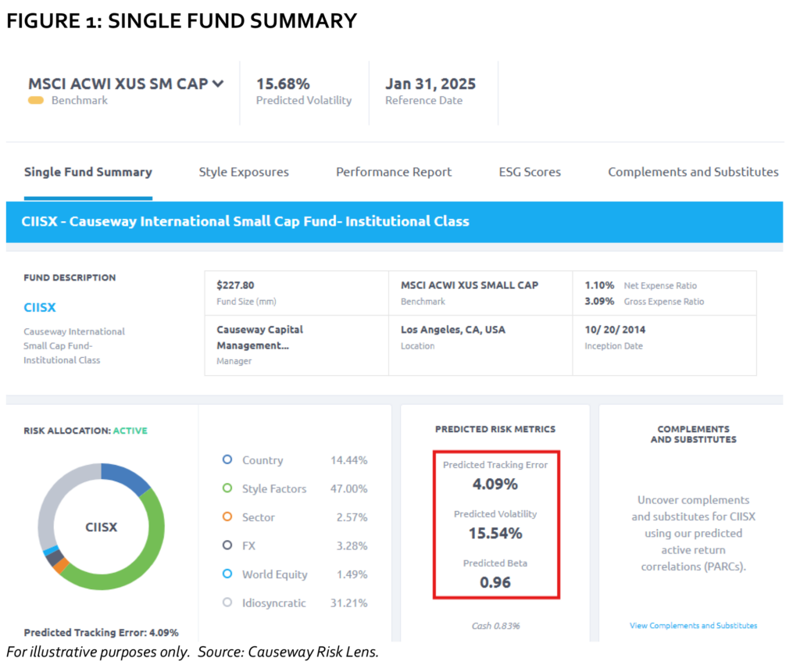The height and width of the screenshot is (672, 800).
Task: Click the yellow Benchmark indicator pill
Action: [x=36, y=101]
